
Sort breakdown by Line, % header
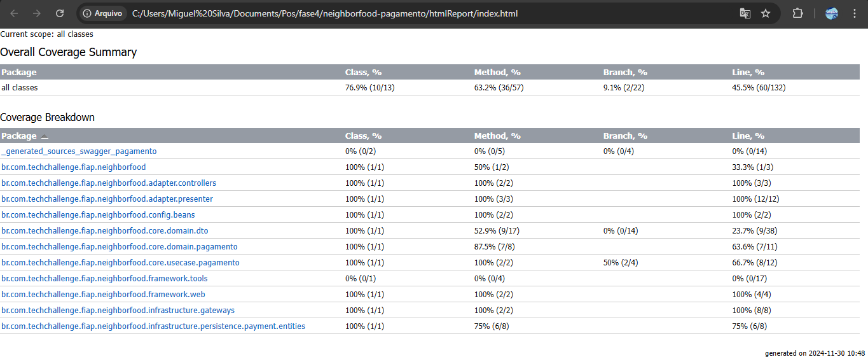pyautogui.click(x=748, y=136)
